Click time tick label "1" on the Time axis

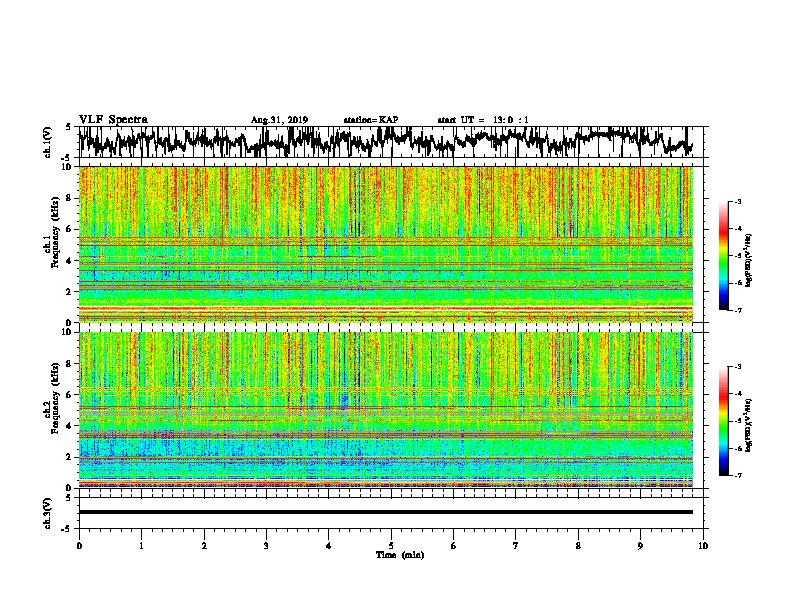[x=141, y=546]
